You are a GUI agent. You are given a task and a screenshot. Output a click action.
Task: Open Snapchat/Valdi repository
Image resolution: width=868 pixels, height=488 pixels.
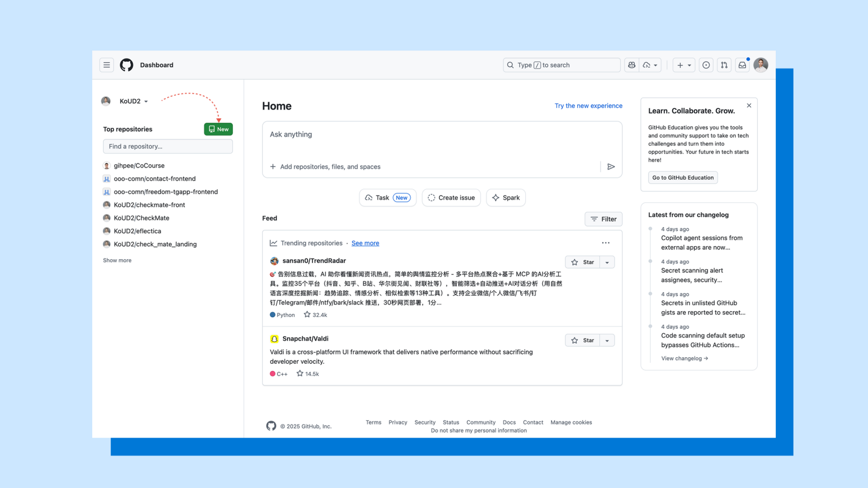[305, 339]
